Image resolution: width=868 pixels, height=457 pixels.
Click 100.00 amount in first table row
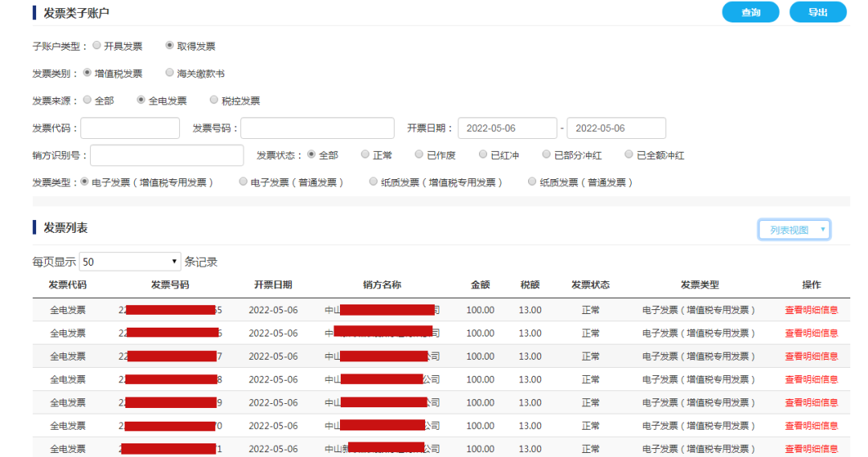pos(480,310)
